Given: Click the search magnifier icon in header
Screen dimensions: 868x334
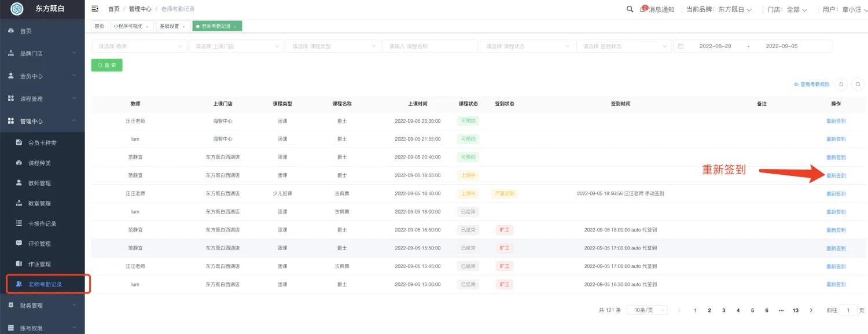Looking at the screenshot, I should [x=630, y=9].
